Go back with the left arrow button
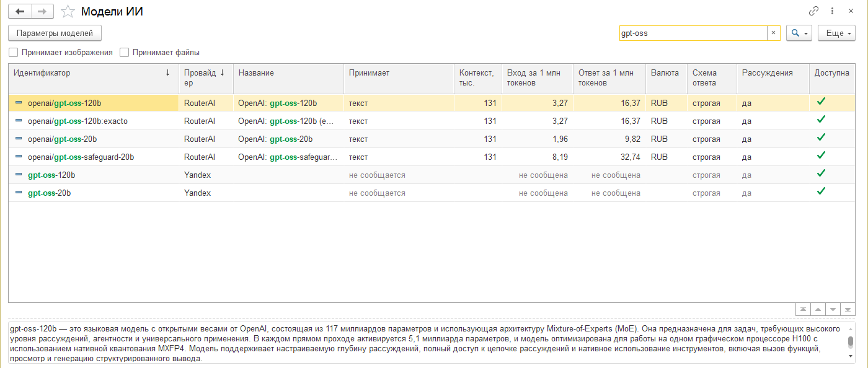868x368 pixels. (x=20, y=11)
